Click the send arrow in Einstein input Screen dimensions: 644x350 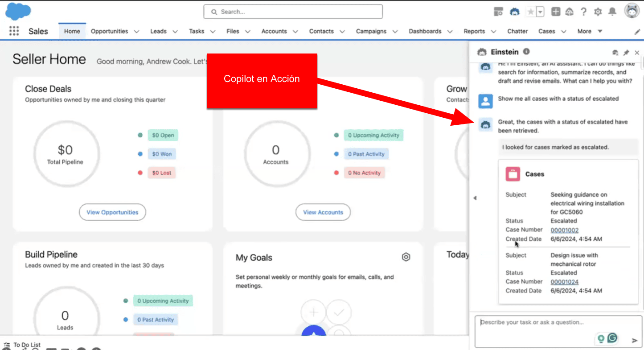[x=635, y=340]
